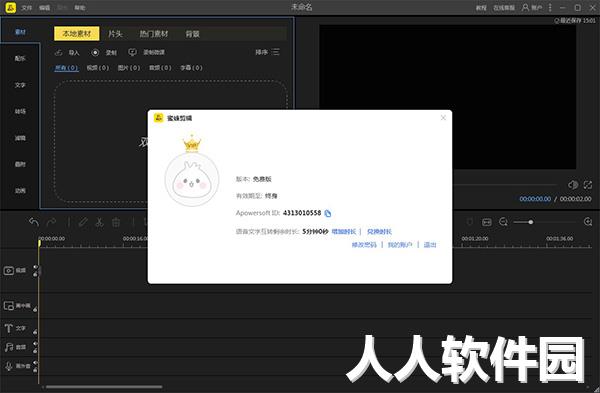Select the 素材 sidebar tab
This screenshot has width=600, height=393.
point(20,32)
